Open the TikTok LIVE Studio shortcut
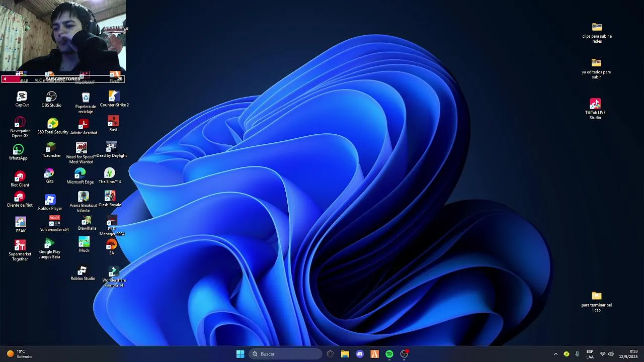 (595, 109)
